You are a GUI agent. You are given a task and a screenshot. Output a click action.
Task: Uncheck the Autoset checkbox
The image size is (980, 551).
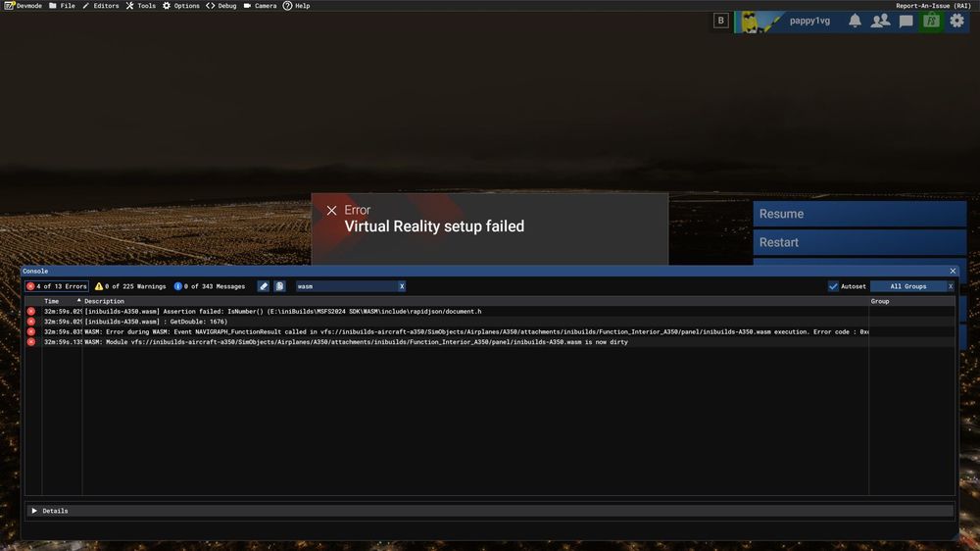(833, 286)
